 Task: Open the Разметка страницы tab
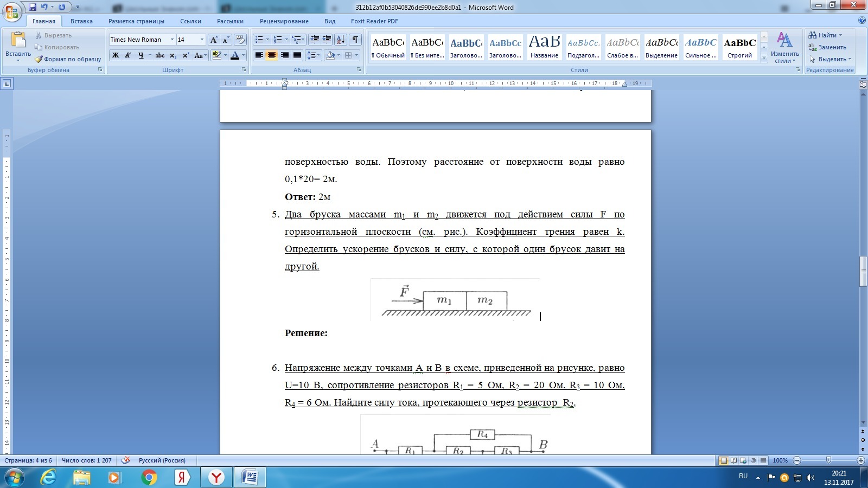pyautogui.click(x=136, y=21)
